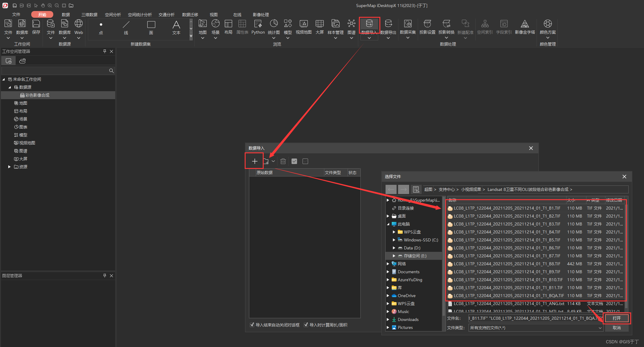This screenshot has height=347, width=644.
Task: Click the workspace manager search field
Action: click(55, 71)
